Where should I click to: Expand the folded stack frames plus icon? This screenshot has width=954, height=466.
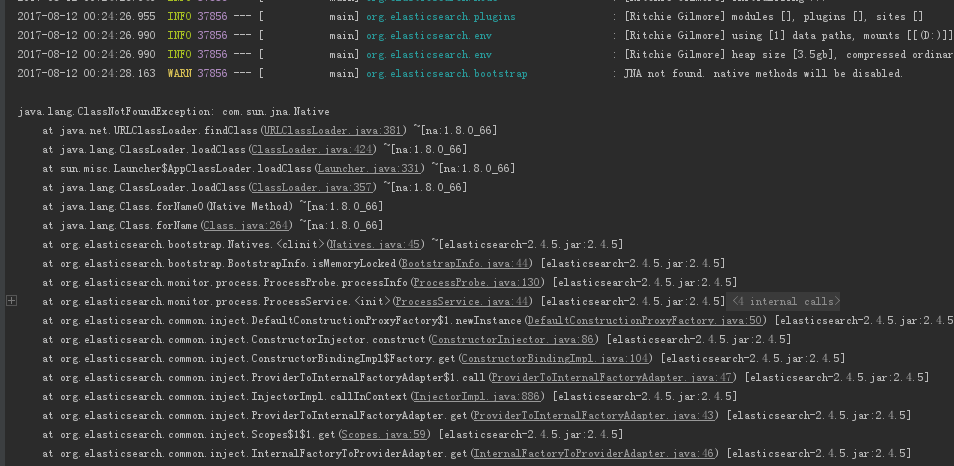11,301
